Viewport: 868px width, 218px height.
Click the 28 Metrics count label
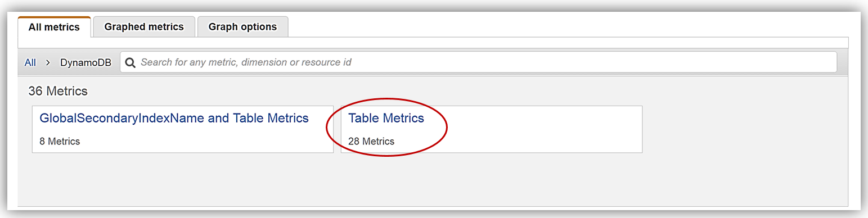[x=371, y=142]
